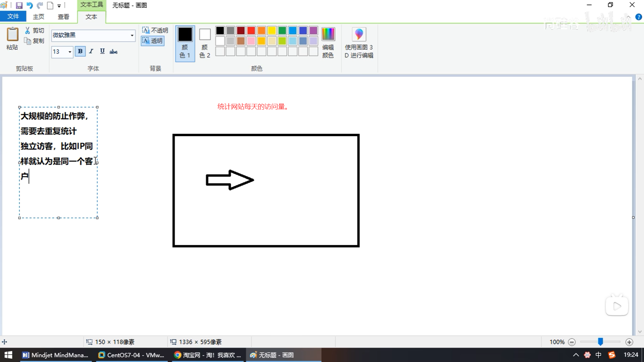
Task: Click the Save icon in the quick access toolbar
Action: [19, 5]
